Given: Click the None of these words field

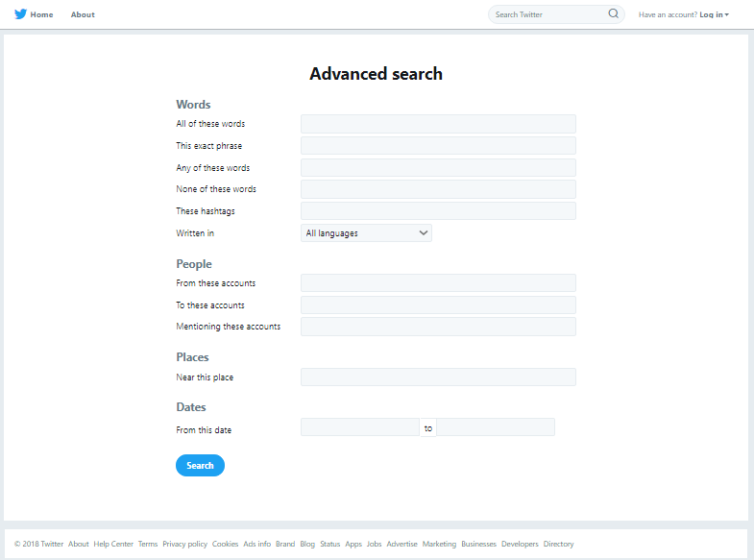Looking at the screenshot, I should [438, 189].
